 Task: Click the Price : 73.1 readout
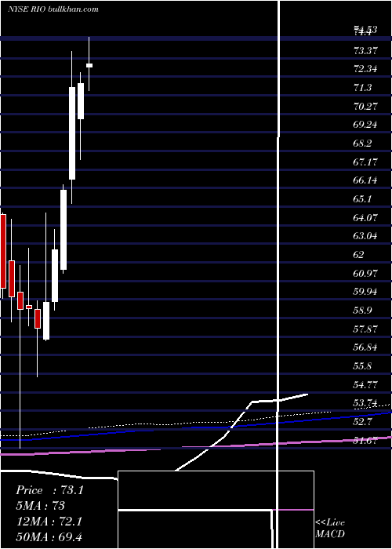49,490
